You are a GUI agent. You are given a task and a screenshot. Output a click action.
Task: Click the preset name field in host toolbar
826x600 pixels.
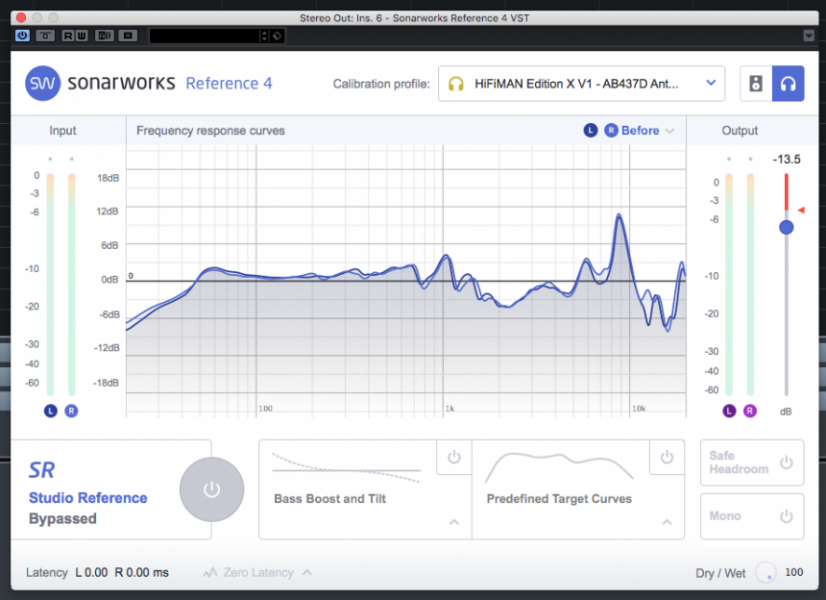[x=204, y=36]
